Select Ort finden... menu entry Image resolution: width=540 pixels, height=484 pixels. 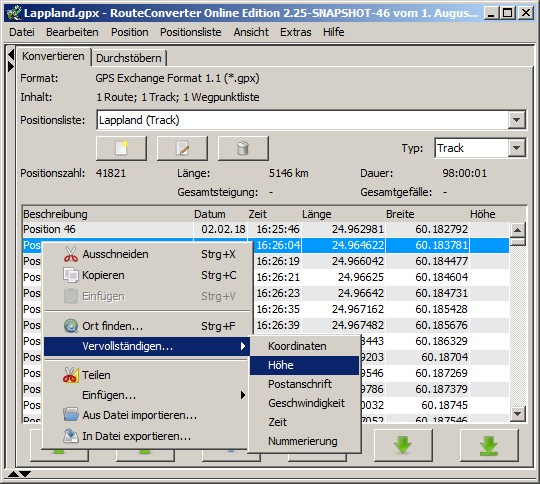point(147,326)
